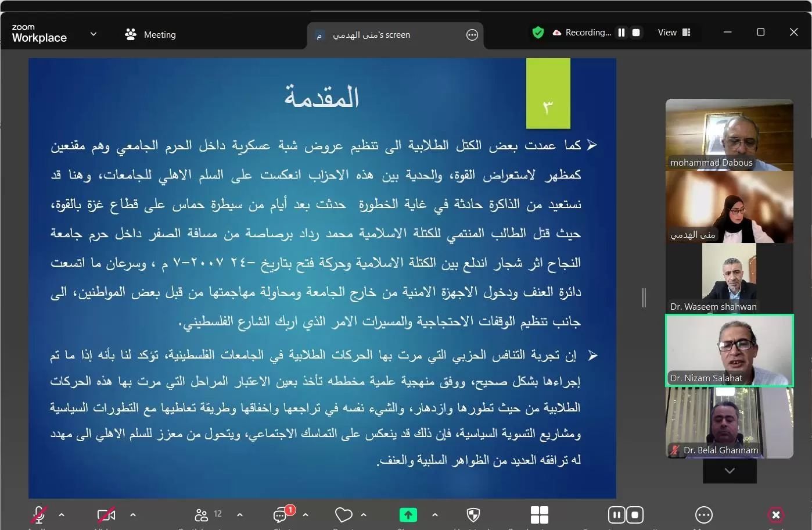The image size is (812, 530).
Task: Open the More options in bottom toolbar
Action: tap(703, 515)
